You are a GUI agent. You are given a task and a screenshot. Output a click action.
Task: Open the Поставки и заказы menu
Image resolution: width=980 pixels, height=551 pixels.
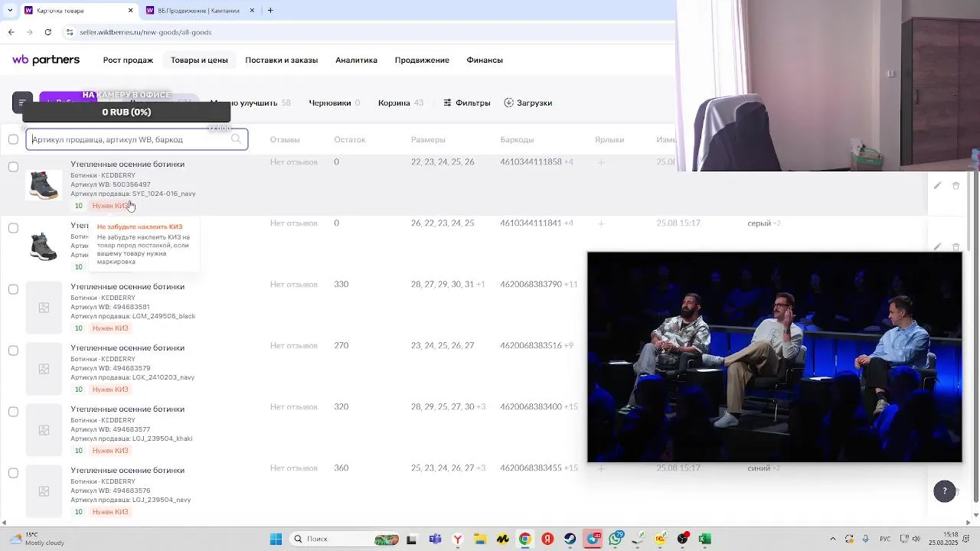click(x=281, y=60)
